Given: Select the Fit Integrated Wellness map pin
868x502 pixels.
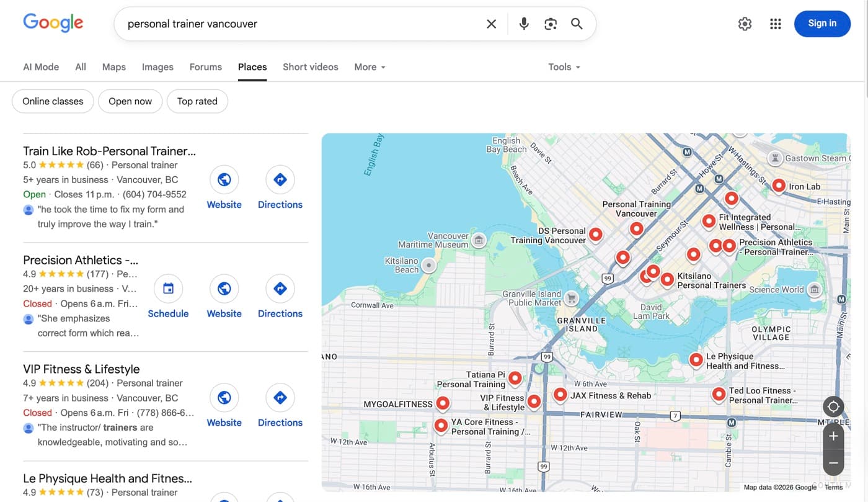Looking at the screenshot, I should (709, 221).
